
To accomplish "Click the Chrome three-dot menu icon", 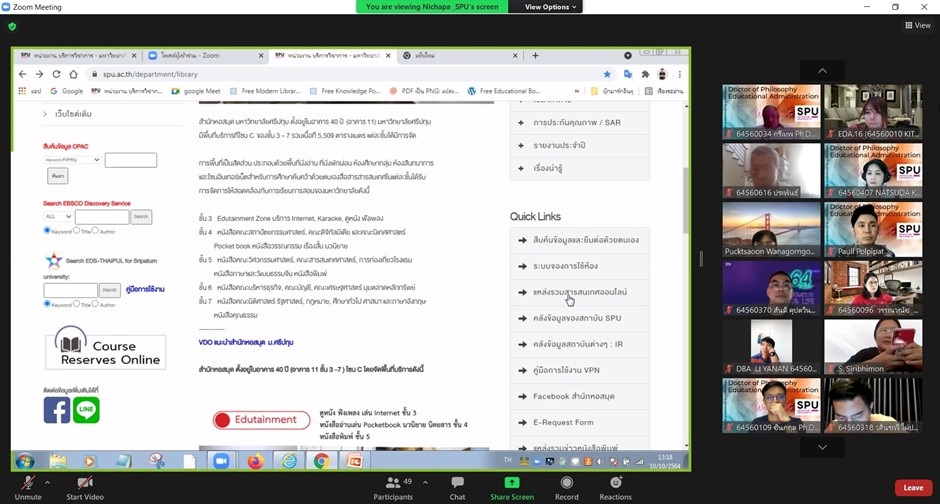I will coord(680,74).
